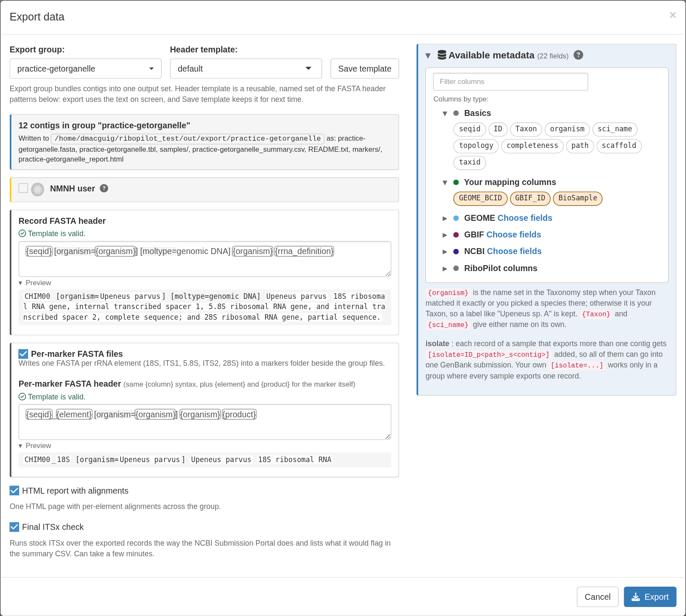This screenshot has height=616, width=686.
Task: Collapse the Basics column group
Action: click(445, 113)
